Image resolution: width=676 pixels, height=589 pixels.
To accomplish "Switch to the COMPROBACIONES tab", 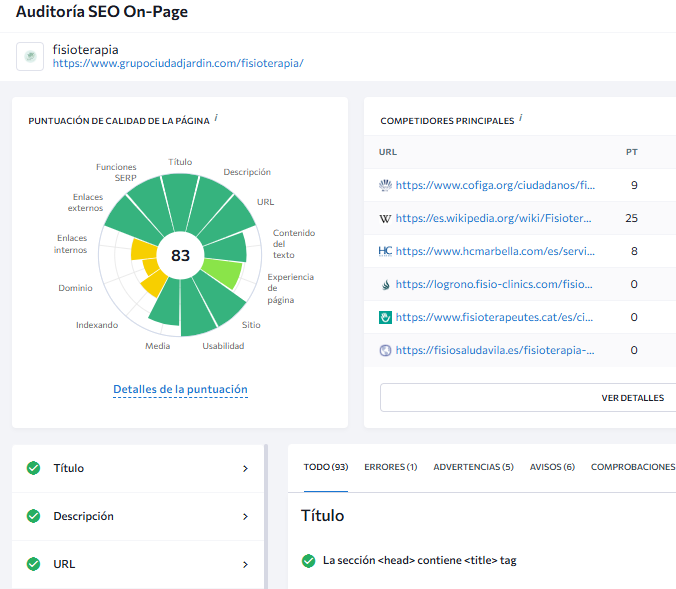I will pos(633,467).
